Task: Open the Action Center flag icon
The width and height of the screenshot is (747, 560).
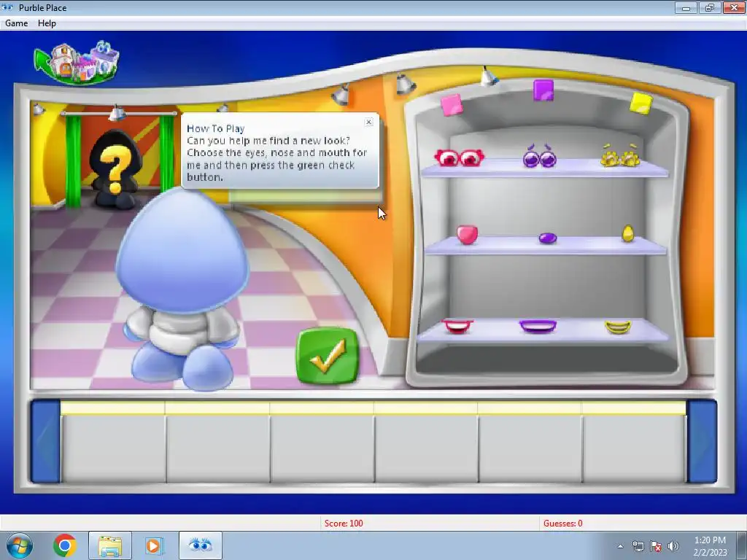Action: coord(656,546)
